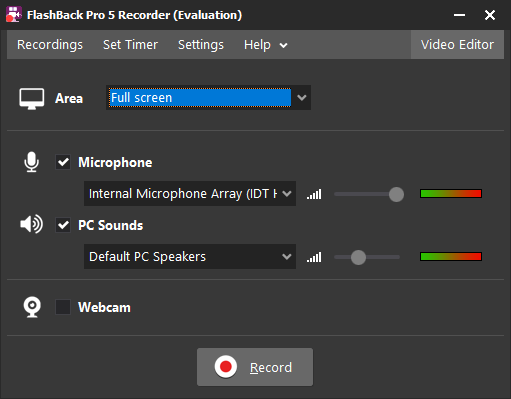
Task: Click the monitor icon beside Area
Action: coord(32,99)
